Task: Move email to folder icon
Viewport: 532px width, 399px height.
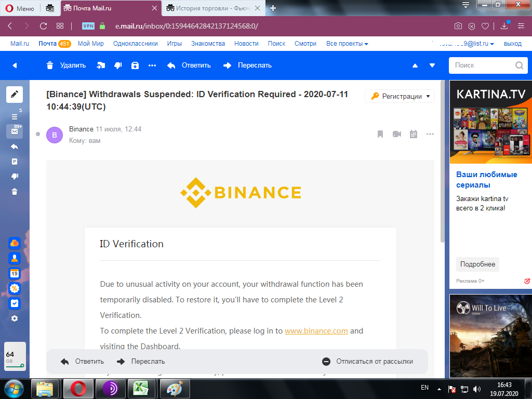Action: tap(101, 65)
